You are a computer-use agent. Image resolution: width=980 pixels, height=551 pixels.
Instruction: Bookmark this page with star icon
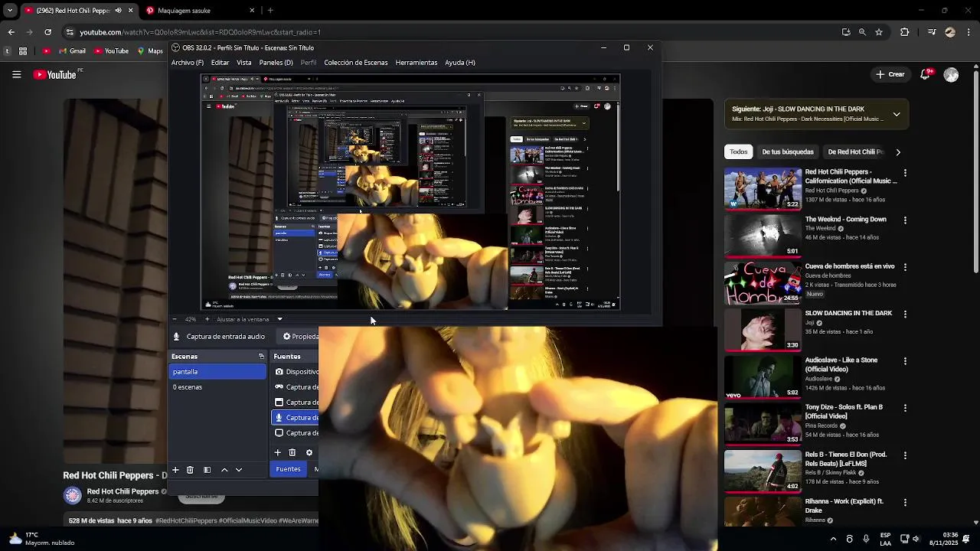(x=879, y=32)
